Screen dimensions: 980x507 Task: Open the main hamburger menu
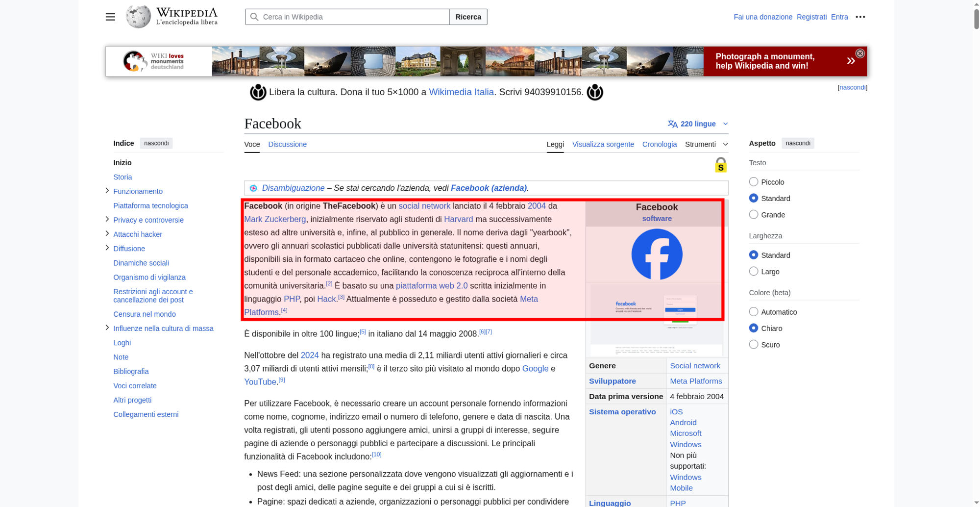(x=110, y=17)
